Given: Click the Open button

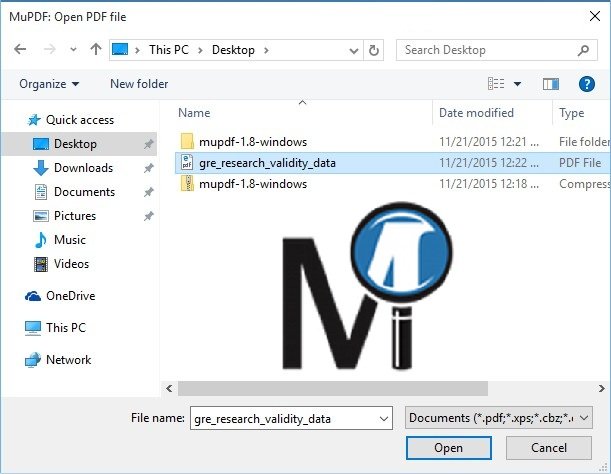Looking at the screenshot, I should 449,448.
